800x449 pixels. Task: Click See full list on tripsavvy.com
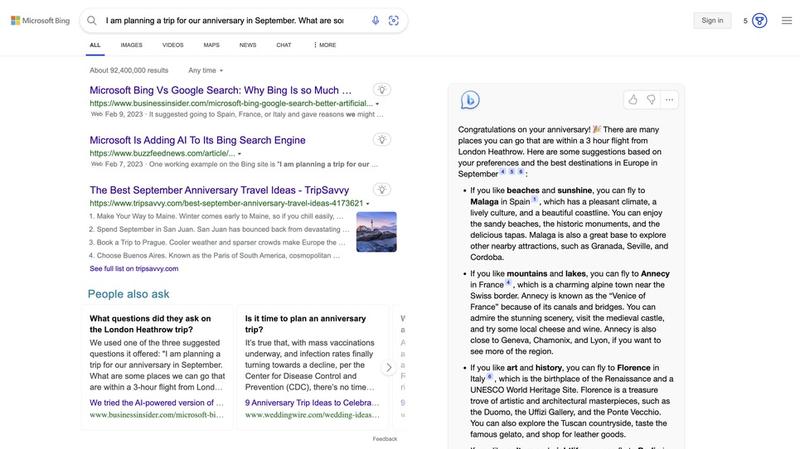[x=134, y=268]
